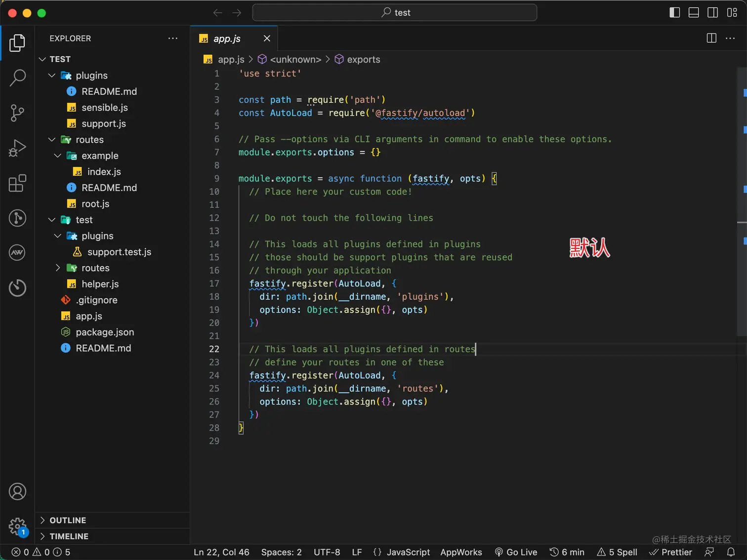Open the .gitignore file

pyautogui.click(x=113, y=300)
